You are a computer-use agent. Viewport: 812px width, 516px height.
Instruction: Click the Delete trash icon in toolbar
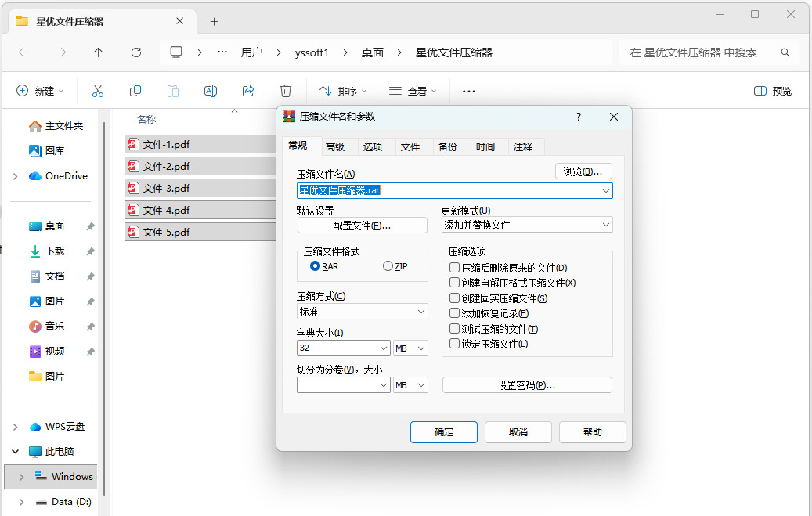pyautogui.click(x=285, y=91)
